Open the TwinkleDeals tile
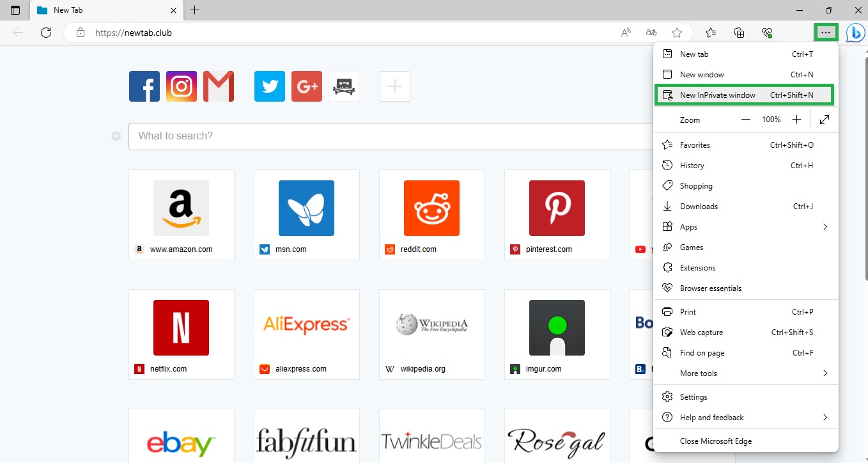This screenshot has height=463, width=868. tap(432, 436)
